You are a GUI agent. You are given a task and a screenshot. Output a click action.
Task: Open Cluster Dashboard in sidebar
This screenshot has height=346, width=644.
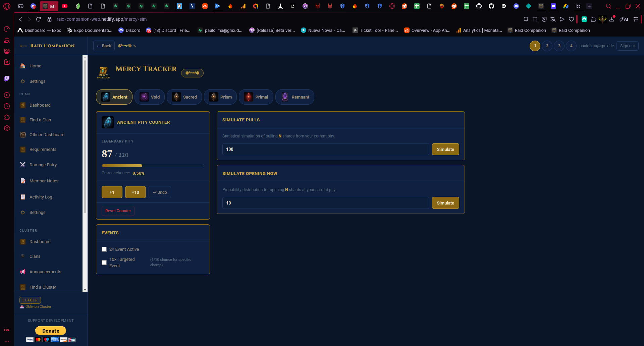pos(40,242)
